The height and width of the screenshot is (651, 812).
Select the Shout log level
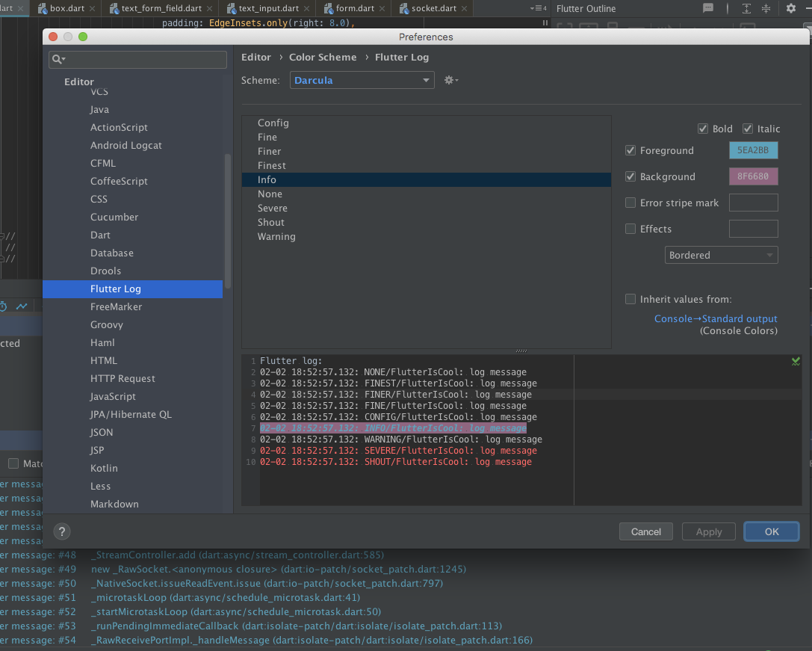click(427, 222)
